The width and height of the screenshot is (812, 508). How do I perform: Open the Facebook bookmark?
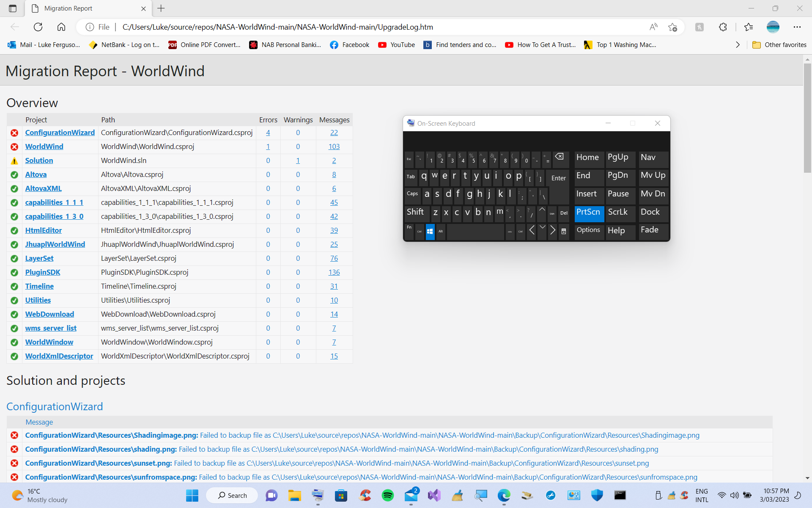349,45
